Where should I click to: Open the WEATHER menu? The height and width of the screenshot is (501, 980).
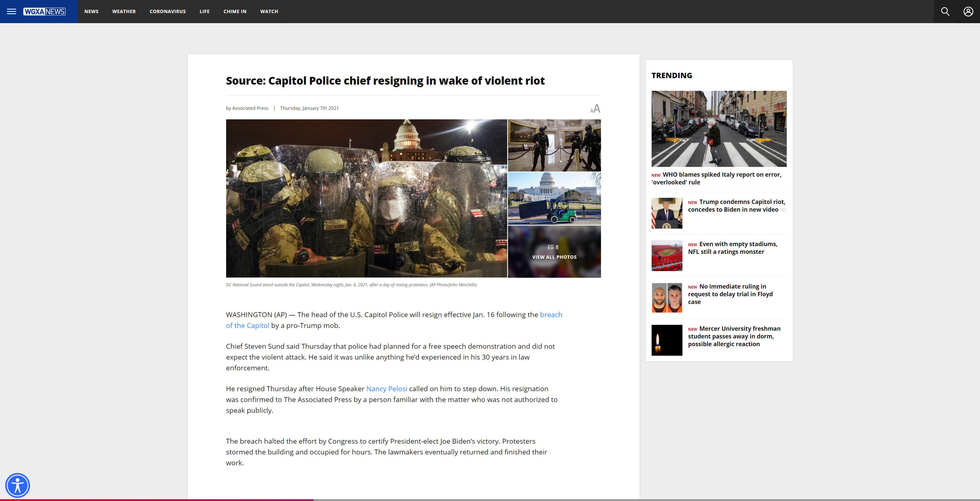pyautogui.click(x=124, y=11)
